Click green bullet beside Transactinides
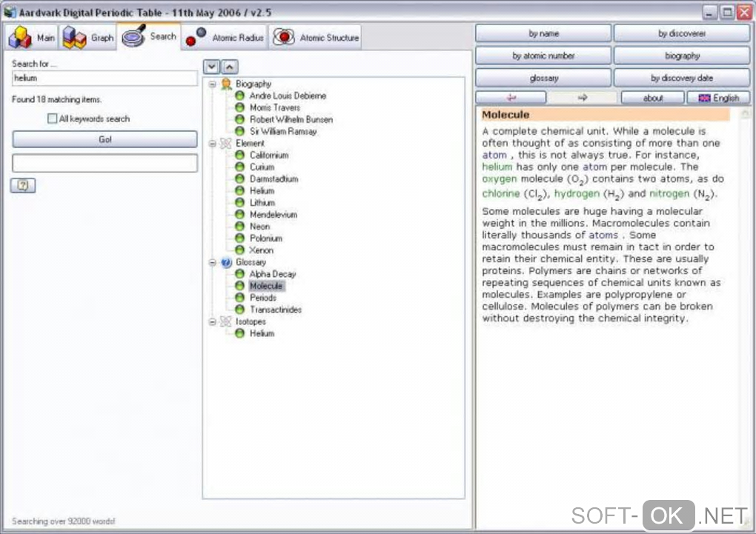 (239, 310)
